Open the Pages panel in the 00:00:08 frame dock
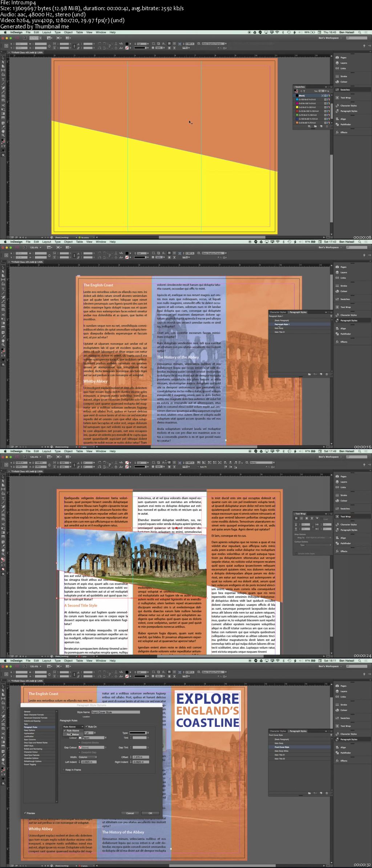Image resolution: width=372 pixels, height=868 pixels. [341, 57]
